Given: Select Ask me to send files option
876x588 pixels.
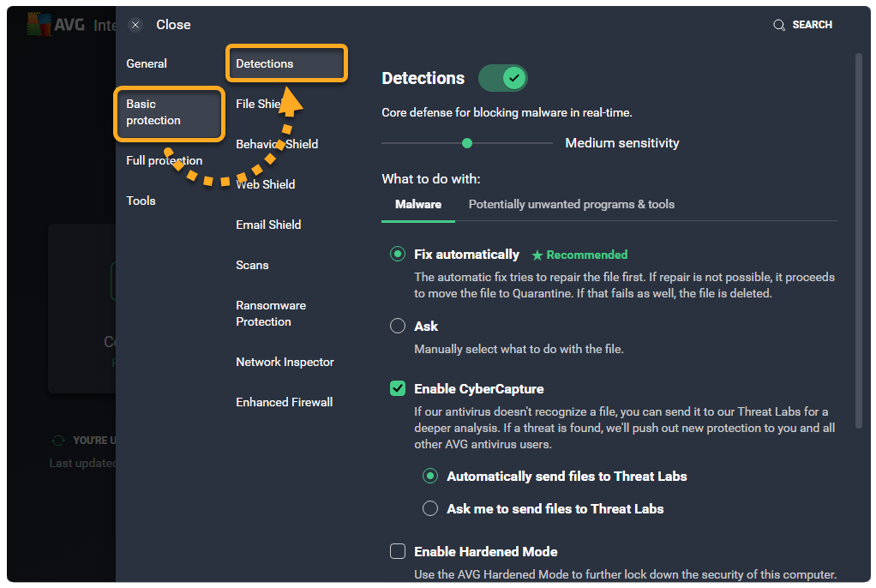Looking at the screenshot, I should coord(430,508).
